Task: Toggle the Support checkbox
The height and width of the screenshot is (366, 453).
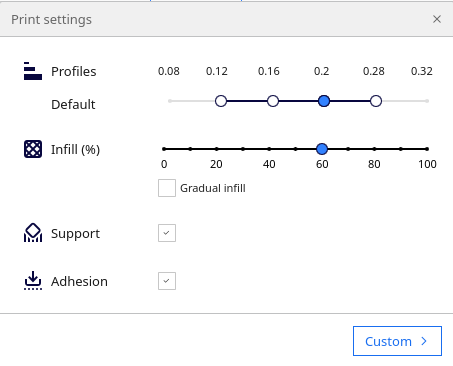Action: (167, 233)
